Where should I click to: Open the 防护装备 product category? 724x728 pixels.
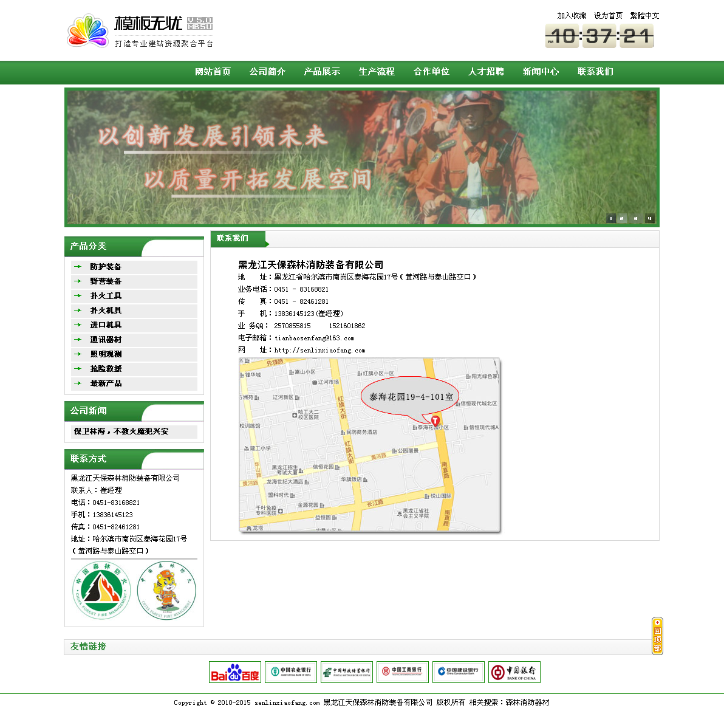[x=106, y=267]
